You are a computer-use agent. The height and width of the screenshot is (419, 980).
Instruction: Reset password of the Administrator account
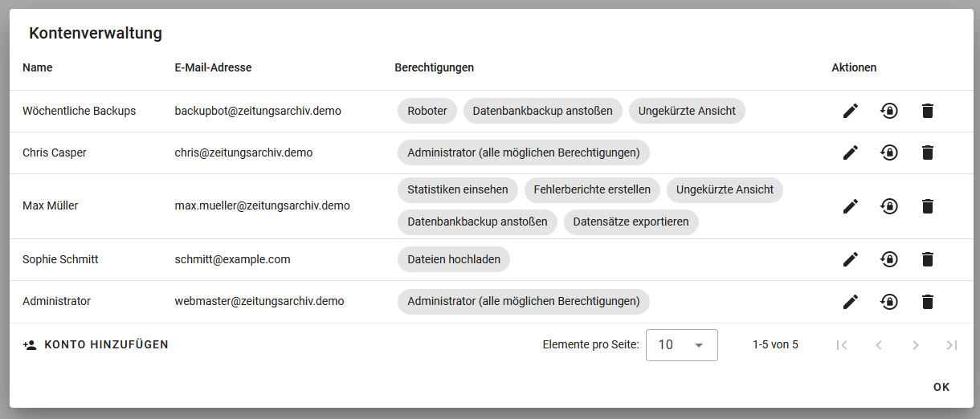point(889,302)
